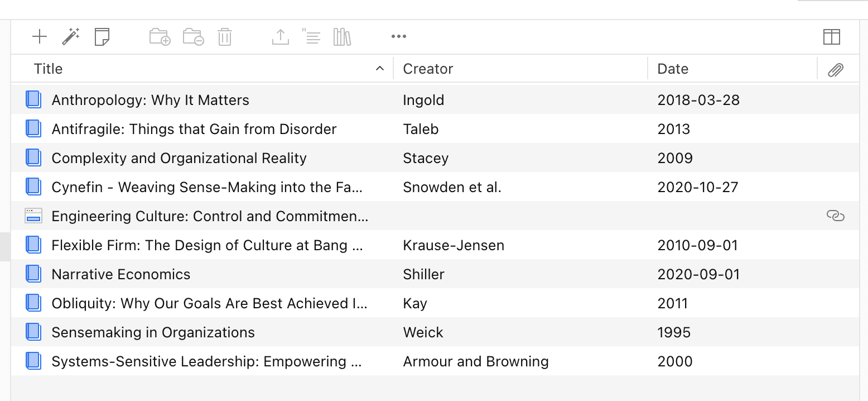Click the trash delete icon
The height and width of the screenshot is (401, 868).
225,37
